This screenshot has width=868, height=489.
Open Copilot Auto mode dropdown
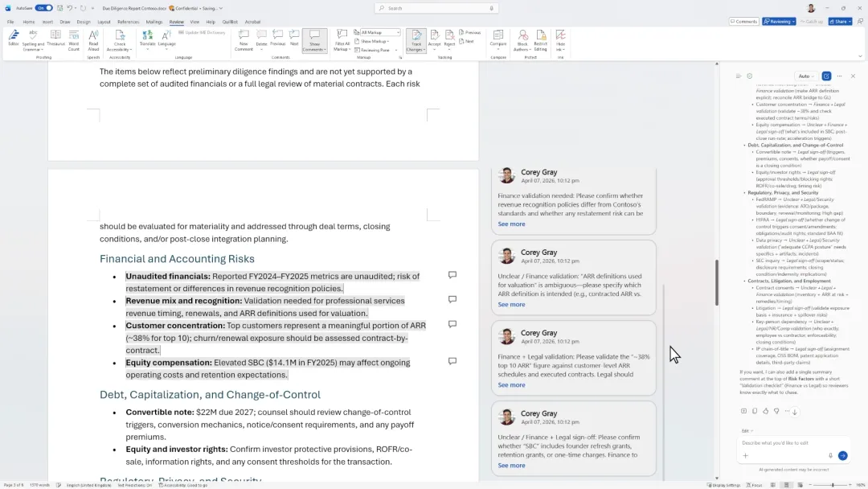pos(805,76)
